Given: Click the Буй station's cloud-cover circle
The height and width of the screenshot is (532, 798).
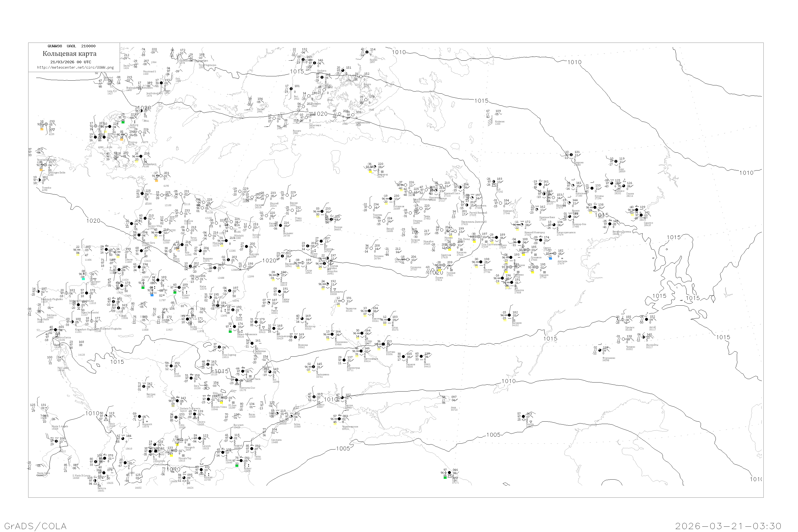Looking at the screenshot, I should [494, 181].
